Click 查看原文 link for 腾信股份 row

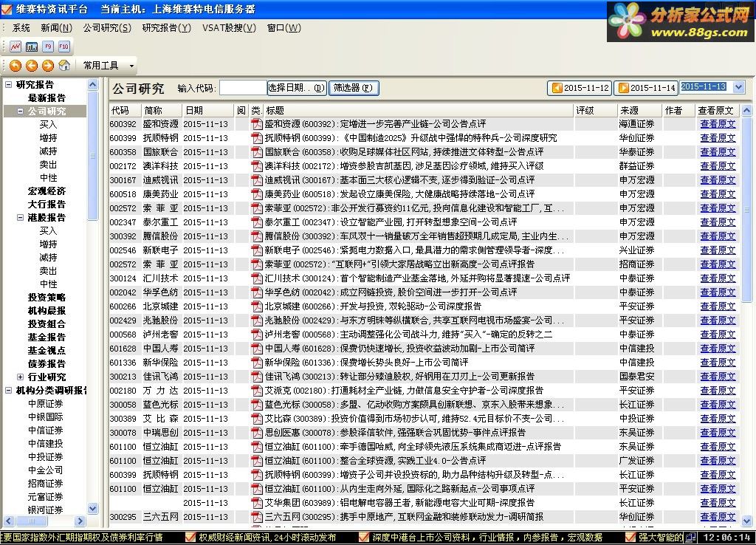718,236
